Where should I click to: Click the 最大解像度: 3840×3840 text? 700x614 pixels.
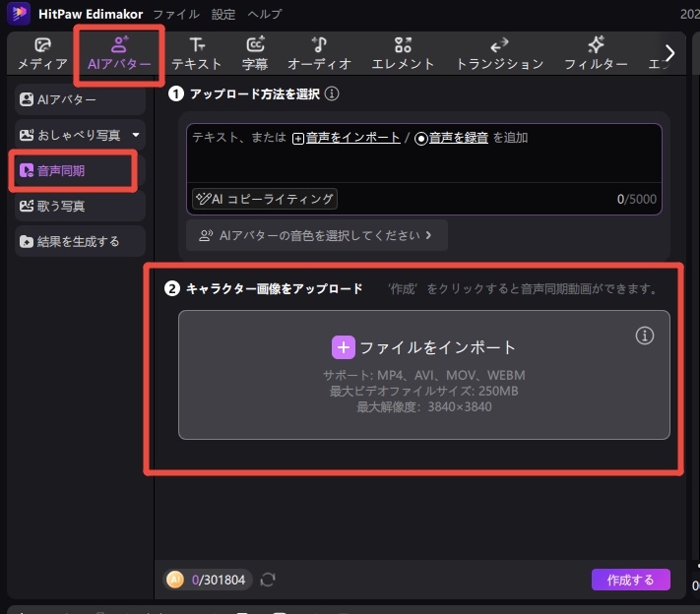pos(424,407)
